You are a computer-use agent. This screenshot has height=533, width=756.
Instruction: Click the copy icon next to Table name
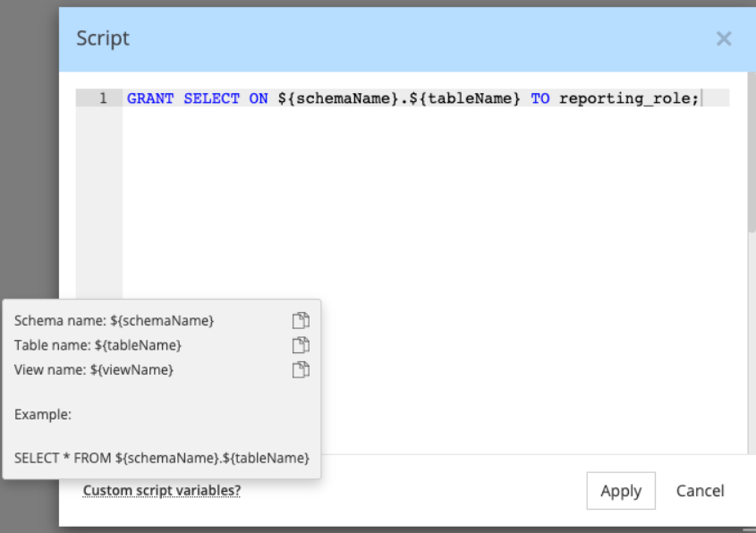302,345
